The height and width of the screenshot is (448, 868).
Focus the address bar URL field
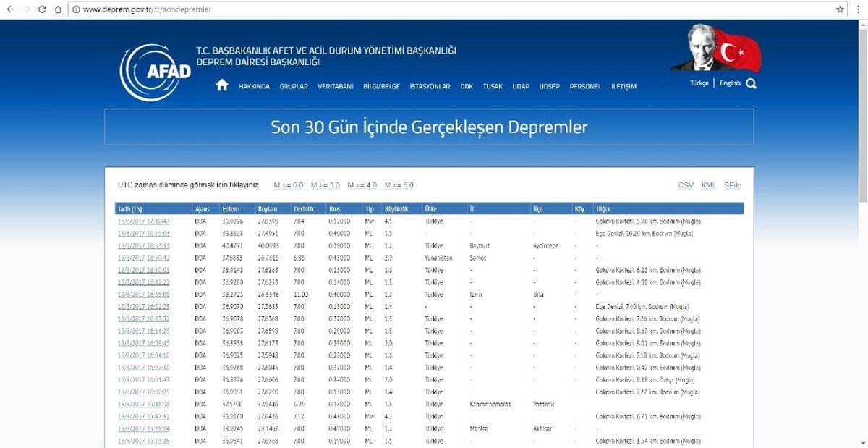[x=456, y=9]
